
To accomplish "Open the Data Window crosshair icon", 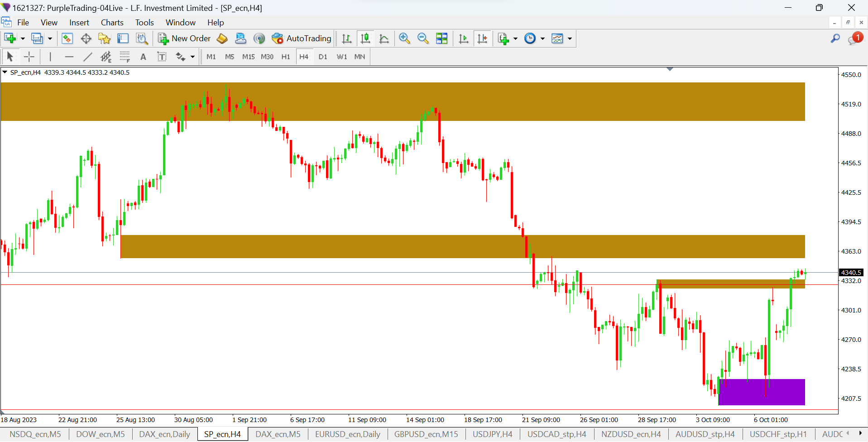I will pos(86,39).
